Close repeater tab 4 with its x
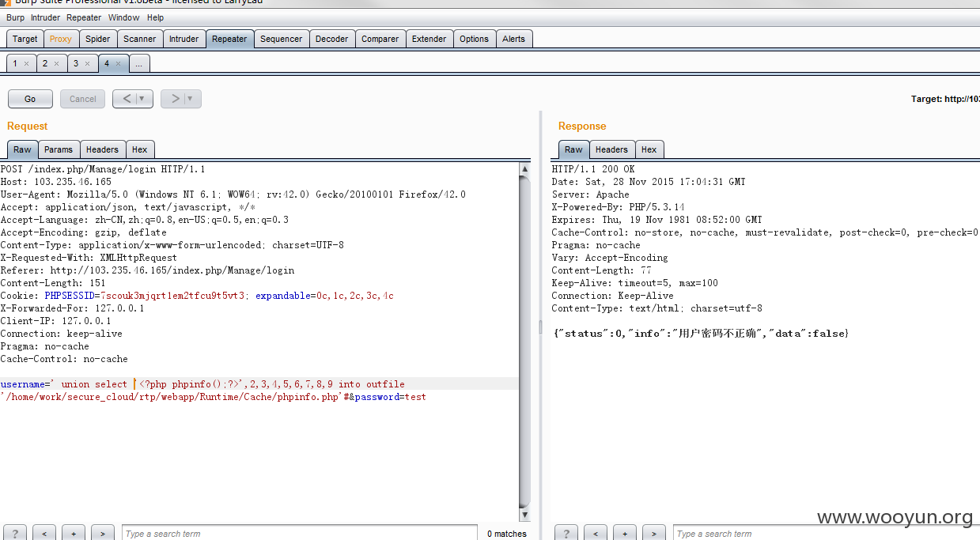The height and width of the screenshot is (540, 980). (119, 64)
